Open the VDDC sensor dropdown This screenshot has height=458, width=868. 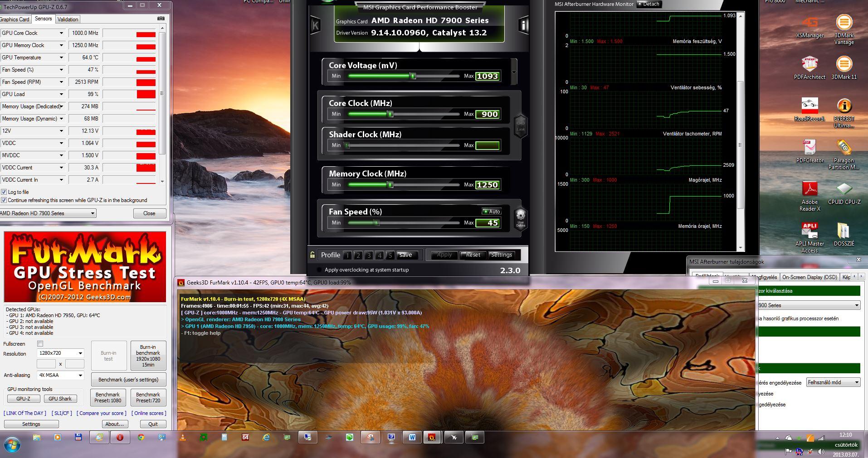(x=61, y=143)
